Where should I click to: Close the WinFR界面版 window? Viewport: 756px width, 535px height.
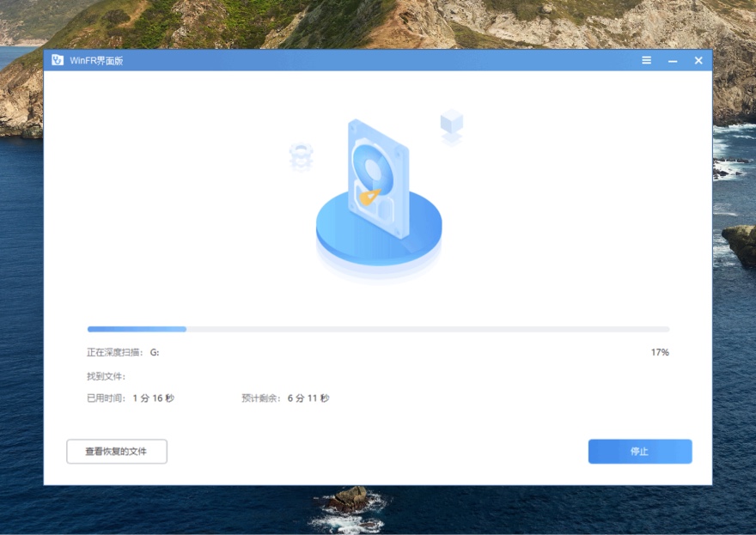tap(698, 60)
